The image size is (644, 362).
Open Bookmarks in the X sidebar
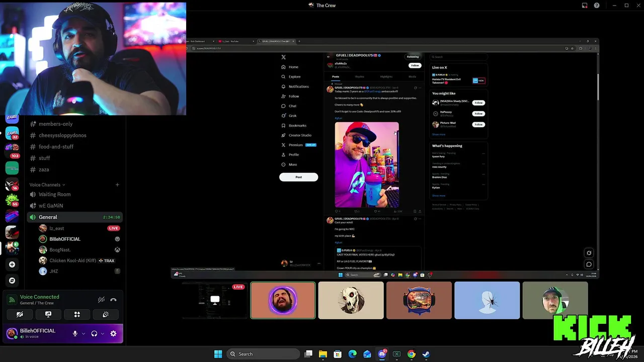pyautogui.click(x=294, y=125)
